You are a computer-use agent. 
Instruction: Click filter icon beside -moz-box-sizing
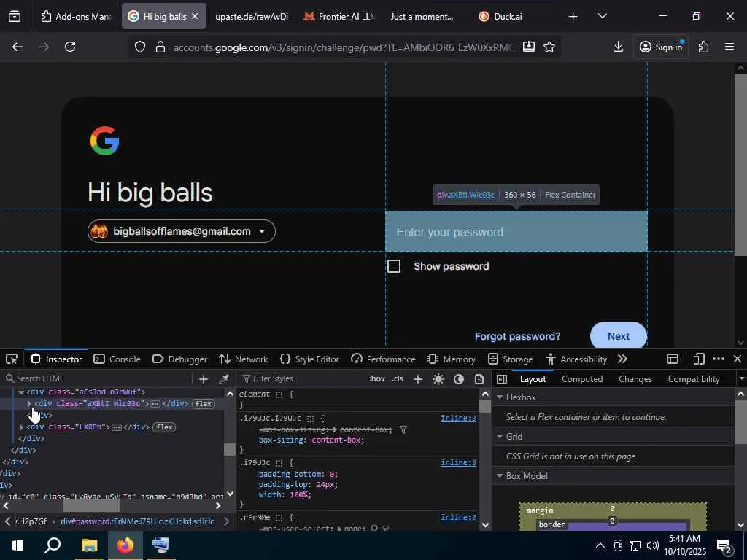[403, 430]
